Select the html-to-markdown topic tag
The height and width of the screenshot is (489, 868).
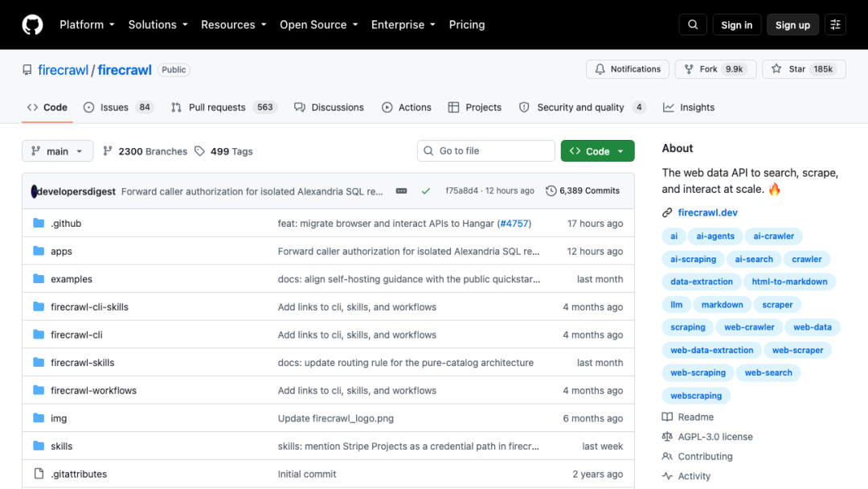point(789,281)
